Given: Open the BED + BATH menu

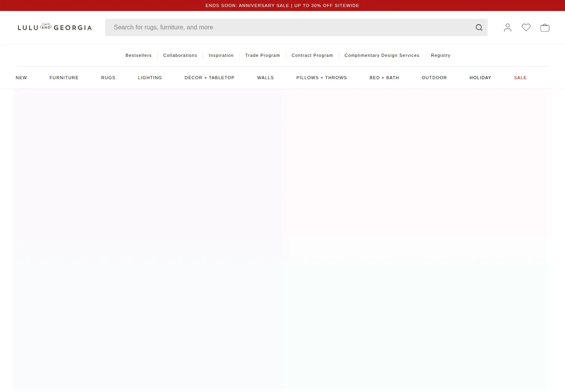Looking at the screenshot, I should [384, 78].
